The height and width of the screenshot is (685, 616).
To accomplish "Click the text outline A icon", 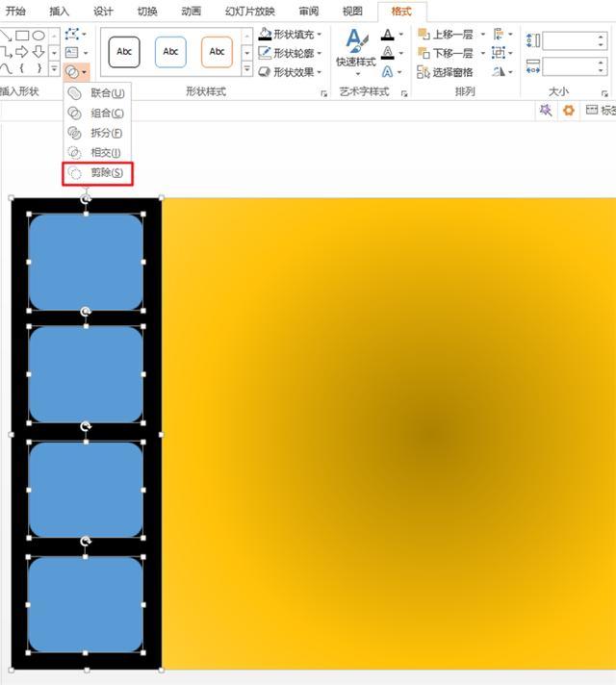I will (x=387, y=53).
